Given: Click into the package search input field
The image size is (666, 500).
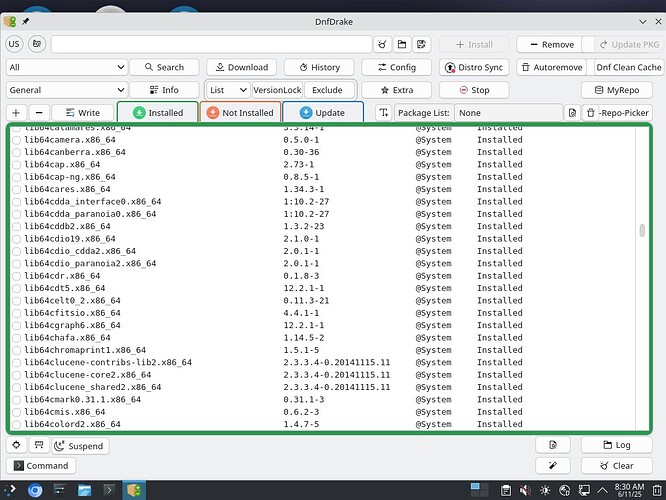Looking at the screenshot, I should [211, 44].
